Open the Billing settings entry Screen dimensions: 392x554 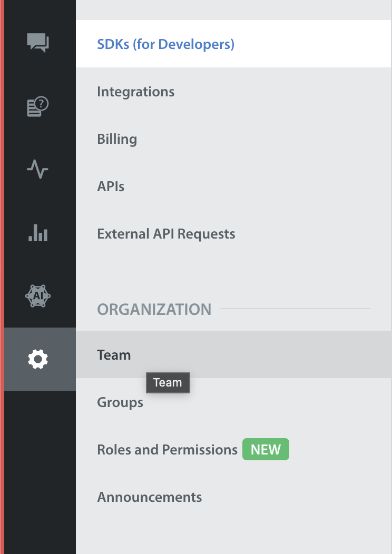(233, 139)
